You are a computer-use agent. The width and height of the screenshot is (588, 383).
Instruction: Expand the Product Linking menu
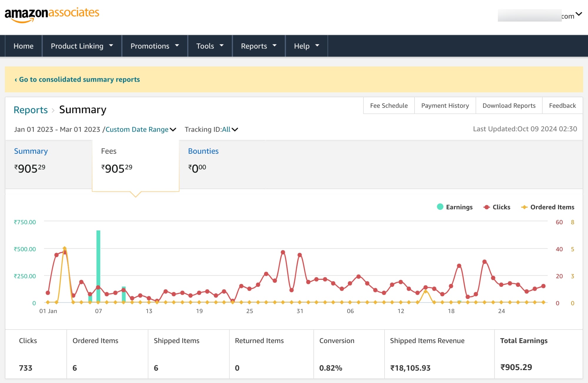tap(82, 46)
